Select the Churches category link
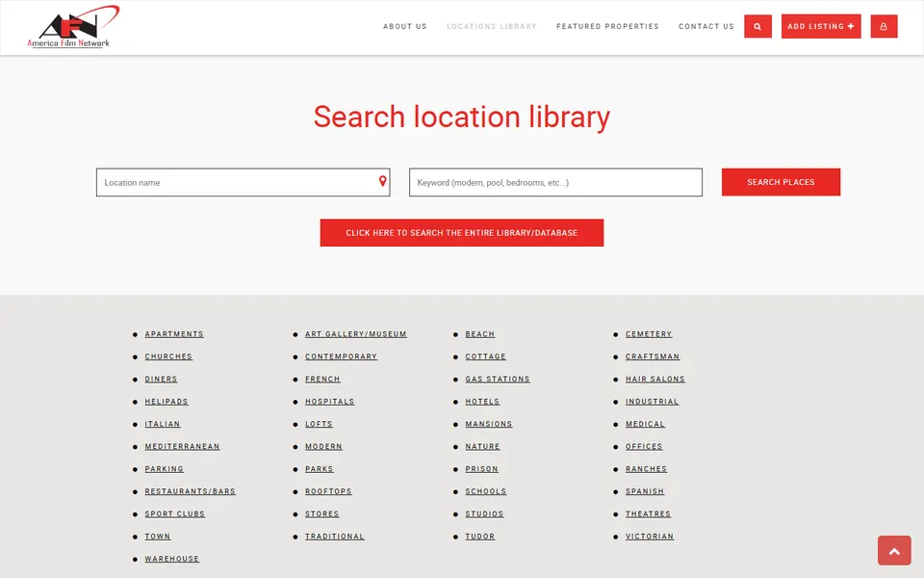The width and height of the screenshot is (924, 578). pos(168,356)
